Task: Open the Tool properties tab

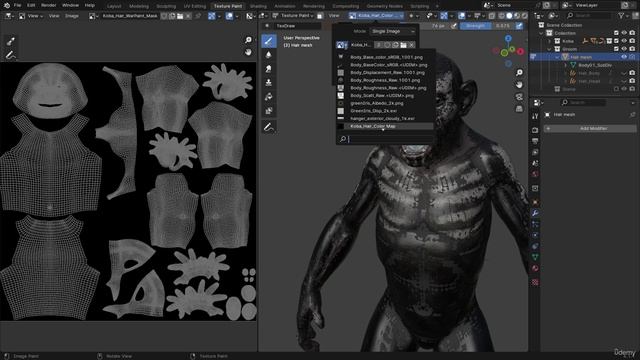Action: (535, 116)
